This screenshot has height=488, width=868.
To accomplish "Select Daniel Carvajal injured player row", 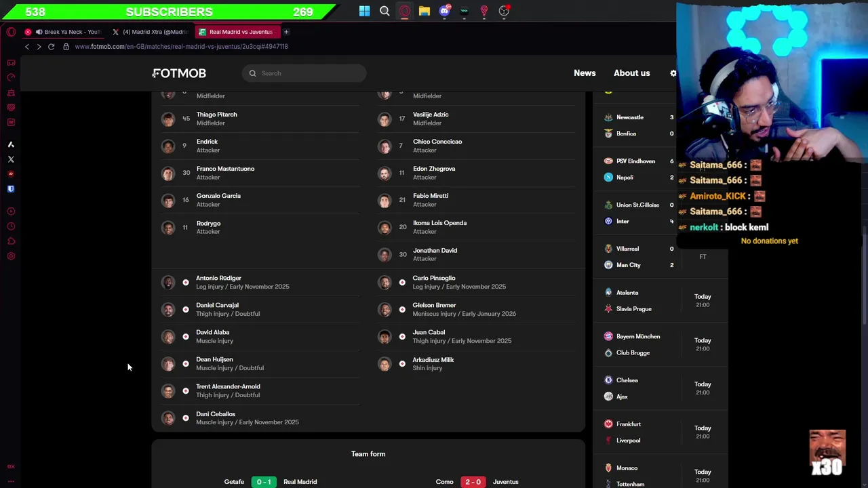I will 260,309.
